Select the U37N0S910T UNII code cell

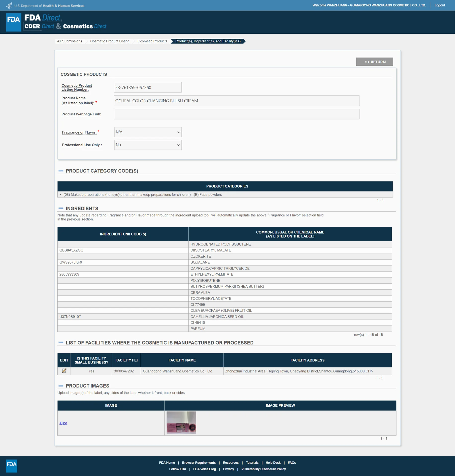coord(123,317)
